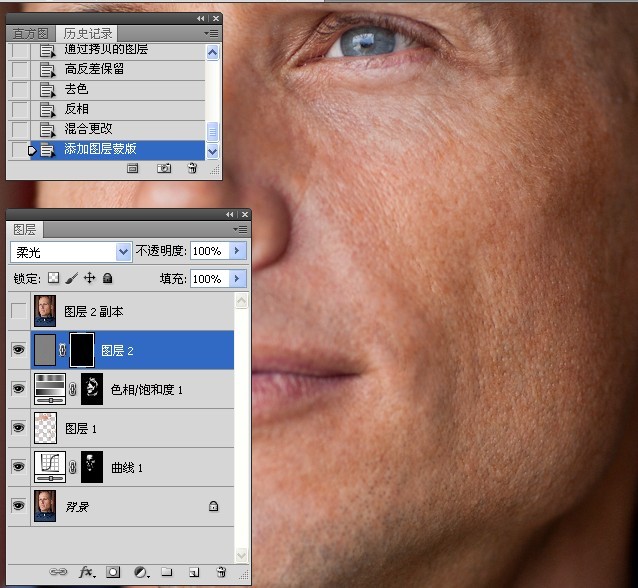Expand the 填充 fill slider arrow

click(x=238, y=278)
